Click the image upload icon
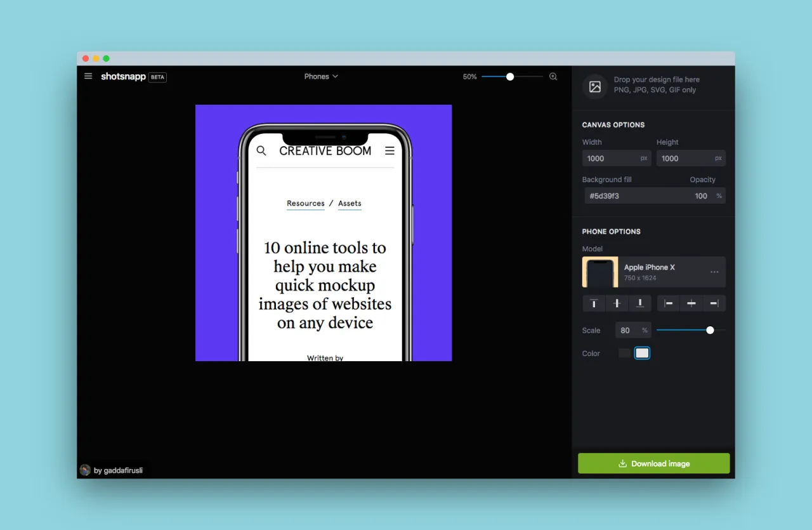The image size is (812, 530). (x=595, y=87)
